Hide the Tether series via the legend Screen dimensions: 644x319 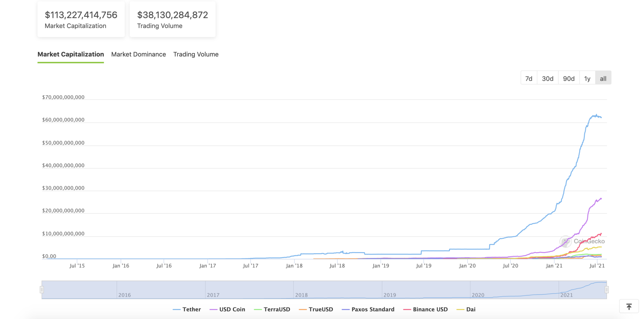(192, 309)
